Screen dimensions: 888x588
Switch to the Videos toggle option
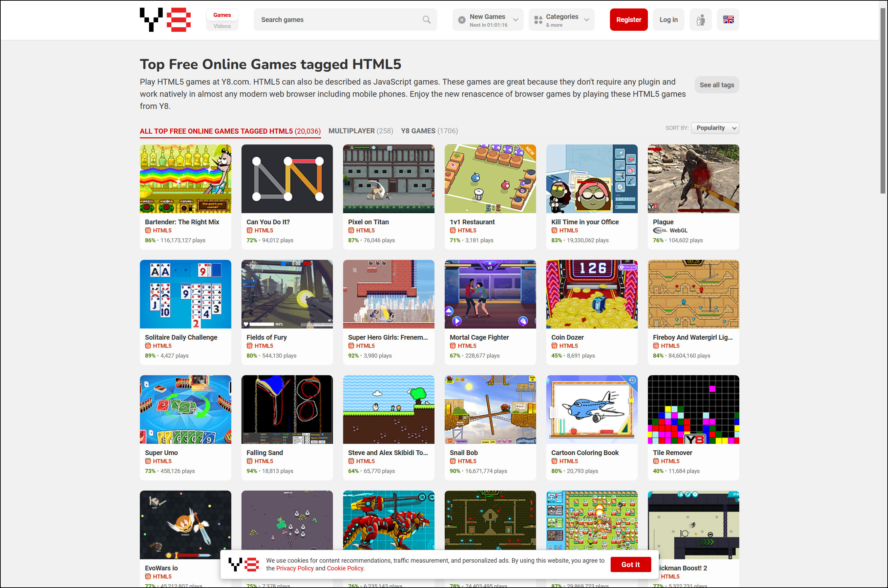pos(222,26)
